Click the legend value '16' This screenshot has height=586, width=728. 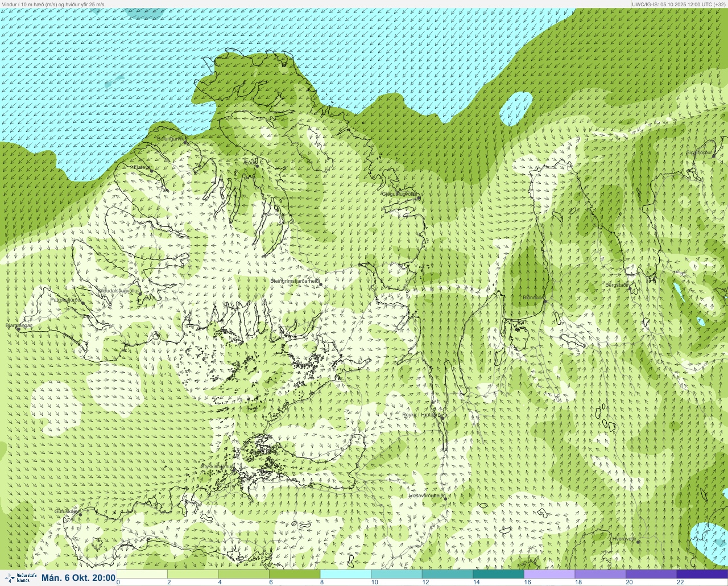coord(527,582)
